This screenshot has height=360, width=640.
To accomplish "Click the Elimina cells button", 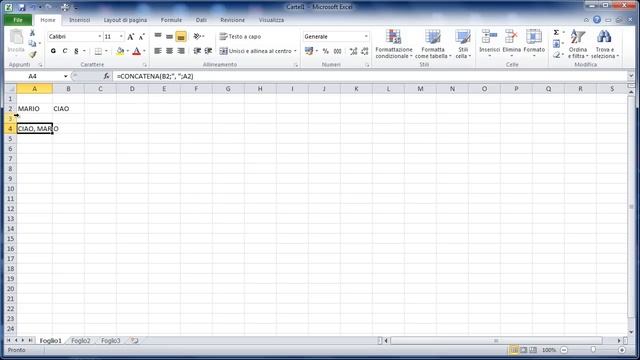I will click(511, 43).
